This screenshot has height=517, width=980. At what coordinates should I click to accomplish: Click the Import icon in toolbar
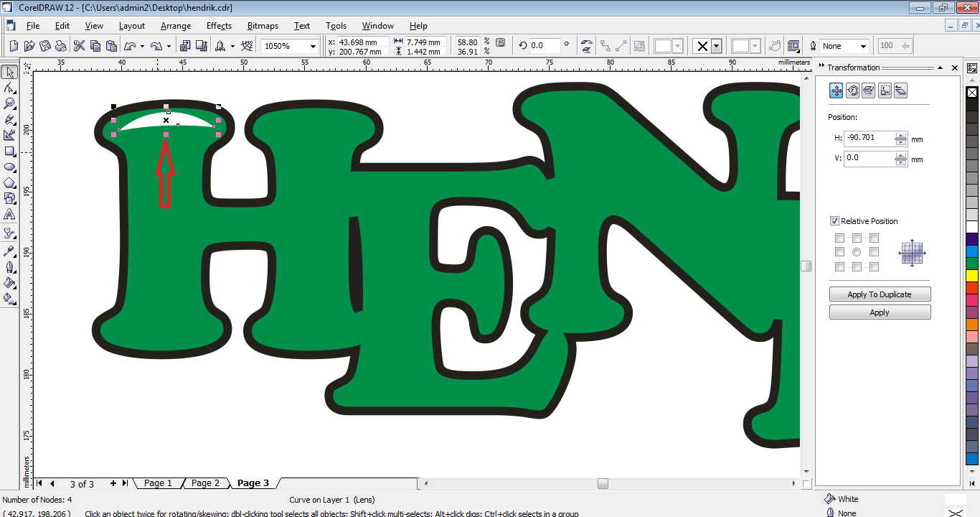point(185,46)
